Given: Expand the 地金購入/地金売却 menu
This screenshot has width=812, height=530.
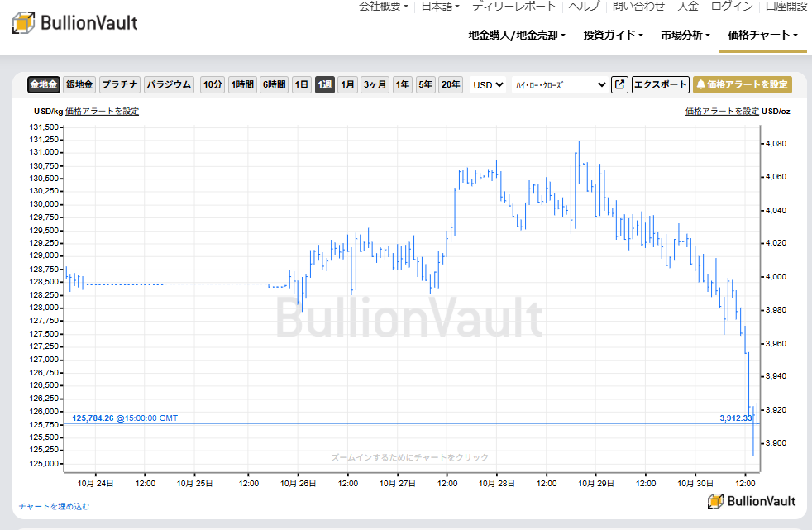Looking at the screenshot, I should pyautogui.click(x=517, y=36).
